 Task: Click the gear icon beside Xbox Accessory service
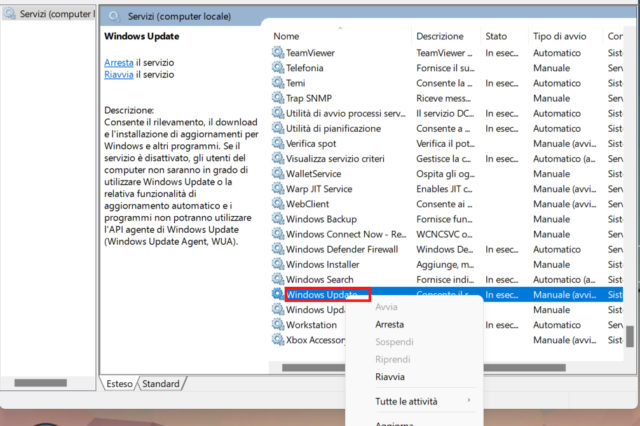pyautogui.click(x=278, y=339)
